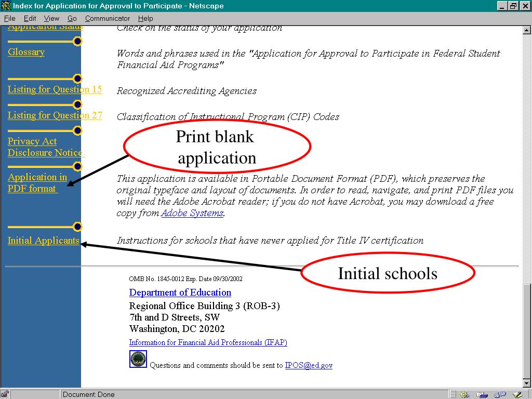Viewport: 532px width, 399px height.
Task: Open Privacy Act Disclosure Notice link
Action: pos(46,147)
